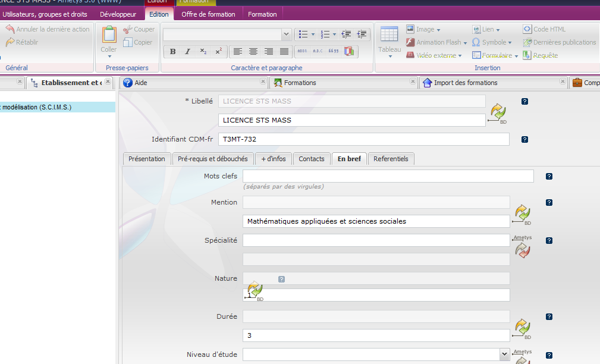Expand the Niveau d'étude dropdown
Image resolution: width=600 pixels, height=364 pixels.
point(504,354)
